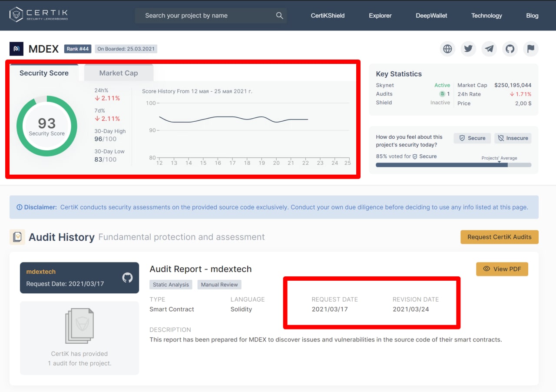The width and height of the screenshot is (556, 392).
Task: Click the 93 Security Score ring
Action: point(47,126)
